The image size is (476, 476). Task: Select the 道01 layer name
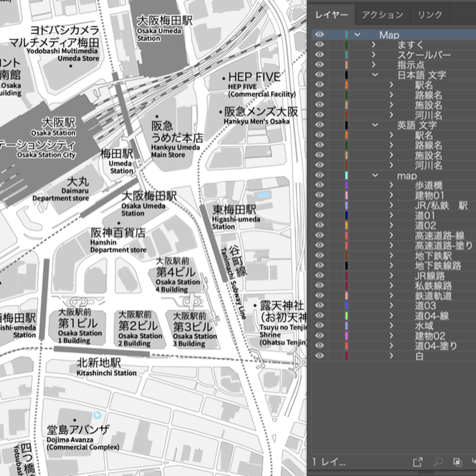(x=425, y=216)
